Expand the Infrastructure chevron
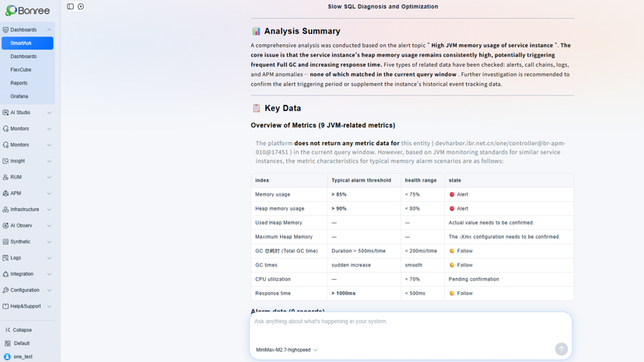Screen dimensions: 644x362 tap(49, 209)
